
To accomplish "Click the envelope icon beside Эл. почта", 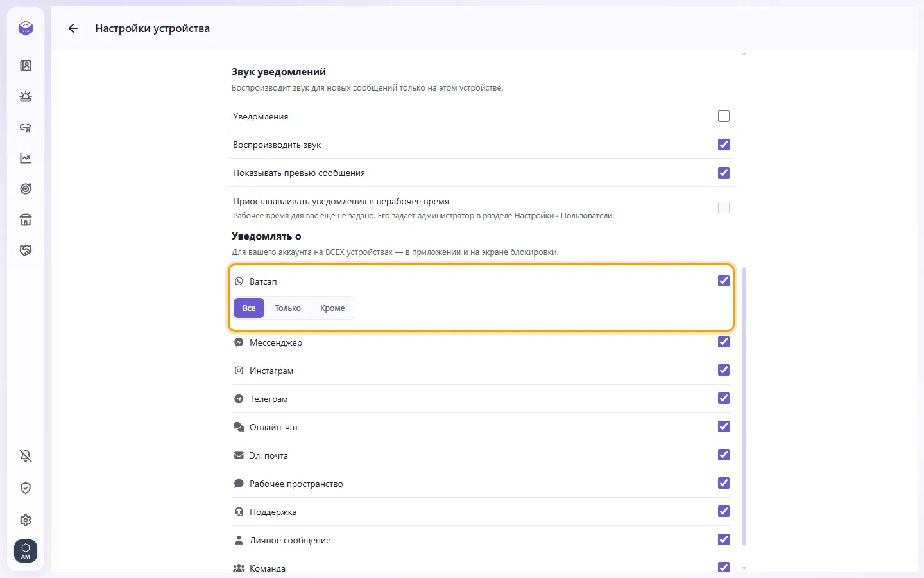I will (x=239, y=455).
